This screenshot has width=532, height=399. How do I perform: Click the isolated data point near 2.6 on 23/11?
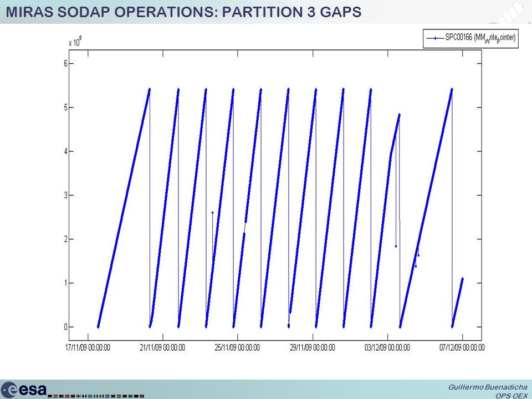(212, 212)
